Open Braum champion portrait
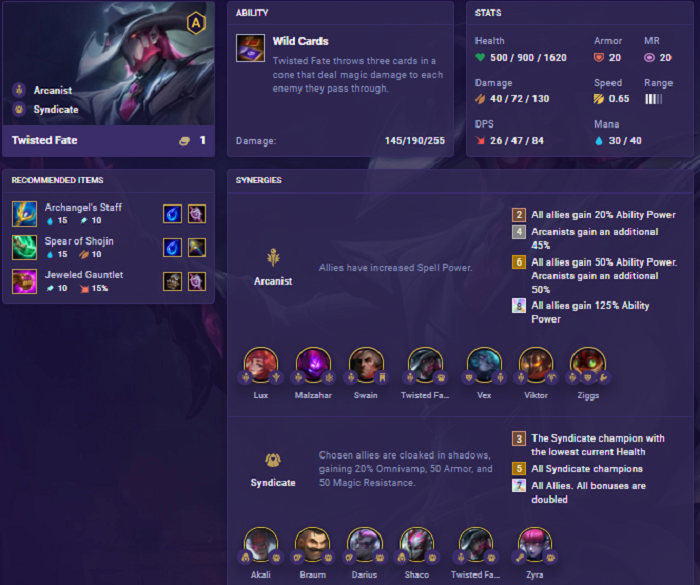This screenshot has height=585, width=700. pos(312,545)
